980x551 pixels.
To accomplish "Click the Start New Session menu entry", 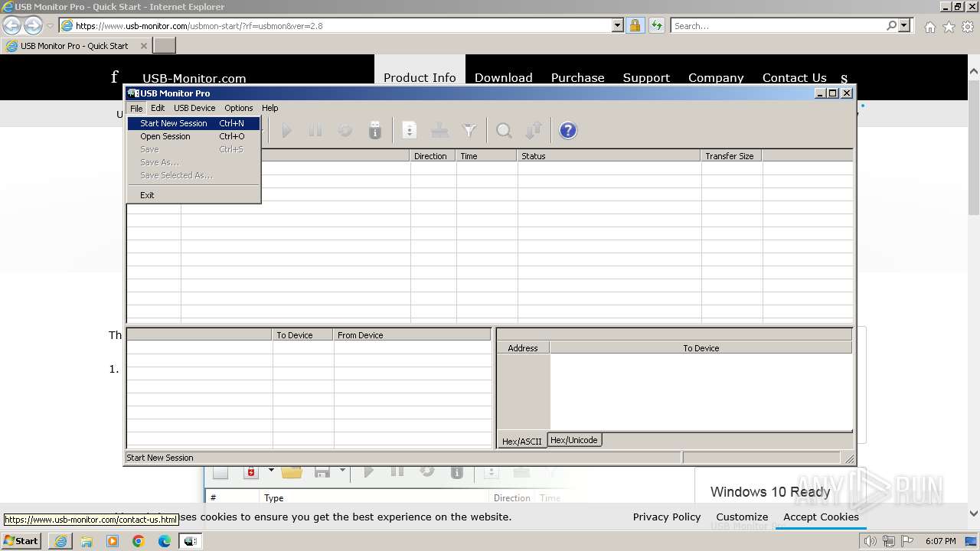I will coord(194,123).
